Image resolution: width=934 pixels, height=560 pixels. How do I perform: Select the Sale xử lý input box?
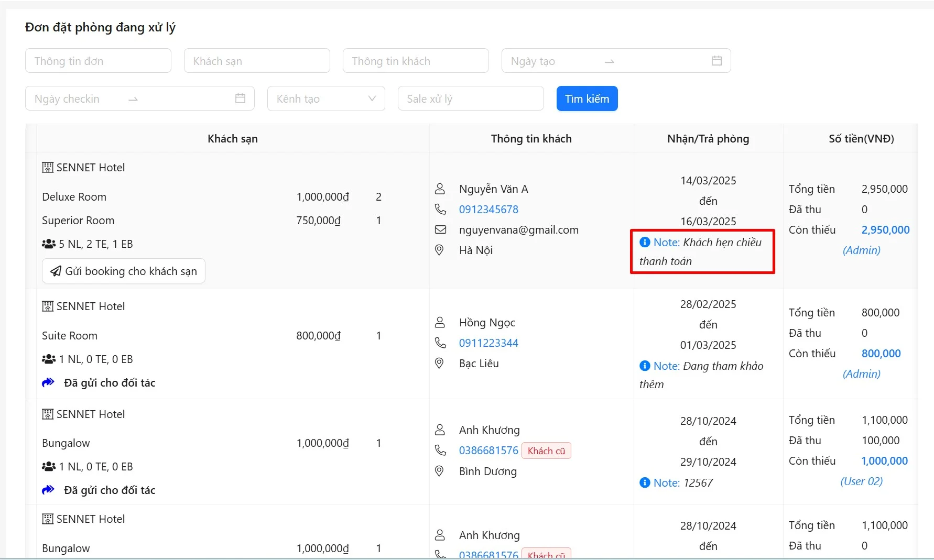[471, 98]
